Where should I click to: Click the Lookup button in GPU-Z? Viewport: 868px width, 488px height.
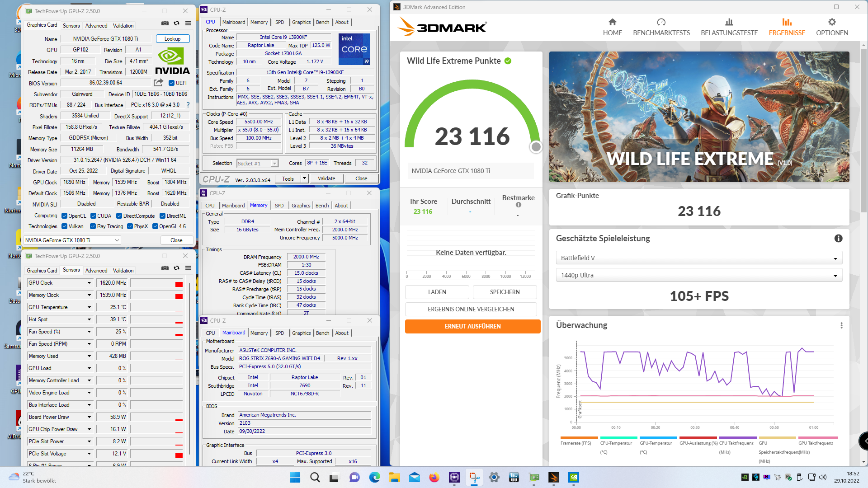pyautogui.click(x=173, y=39)
